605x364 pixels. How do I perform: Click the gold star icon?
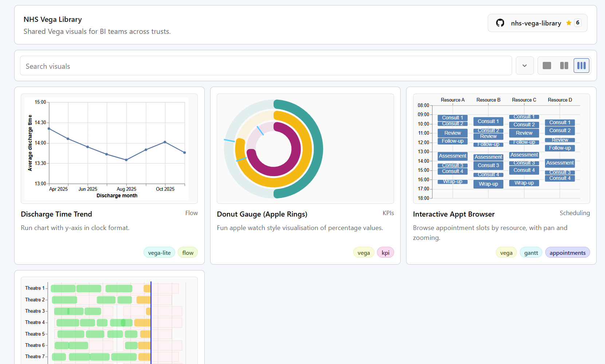(569, 23)
